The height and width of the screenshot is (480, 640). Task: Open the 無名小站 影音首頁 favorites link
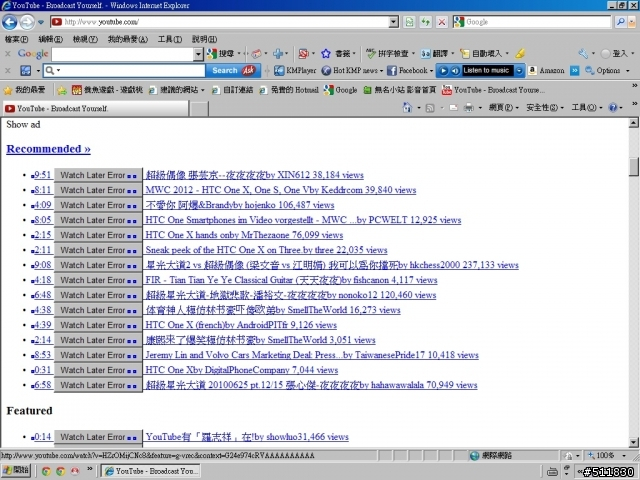(400, 90)
